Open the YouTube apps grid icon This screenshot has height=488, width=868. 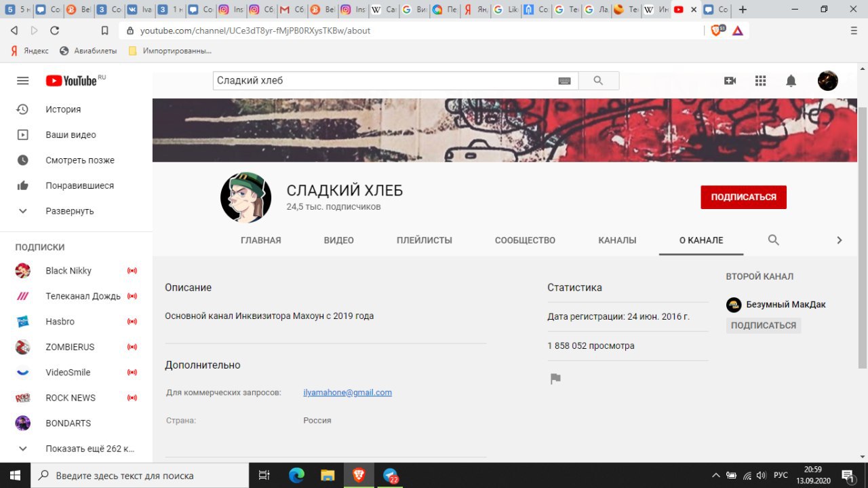coord(760,81)
